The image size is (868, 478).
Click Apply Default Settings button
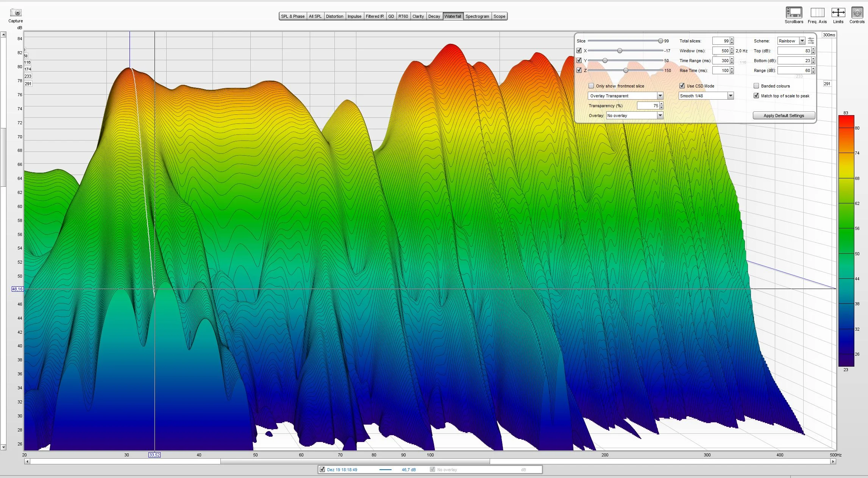click(x=784, y=116)
